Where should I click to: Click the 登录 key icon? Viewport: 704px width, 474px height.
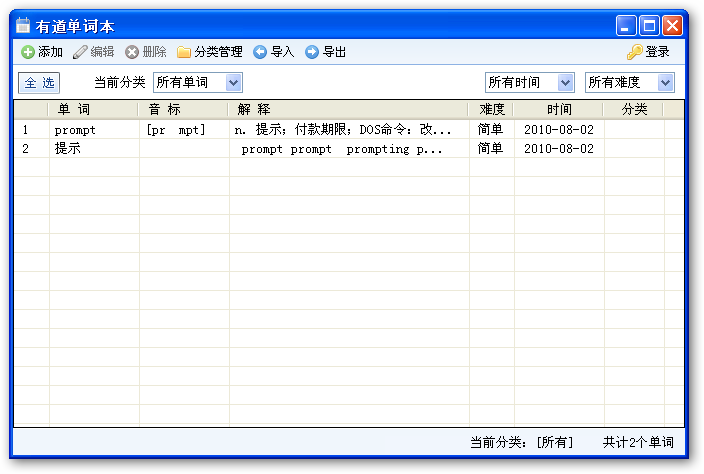click(x=634, y=52)
